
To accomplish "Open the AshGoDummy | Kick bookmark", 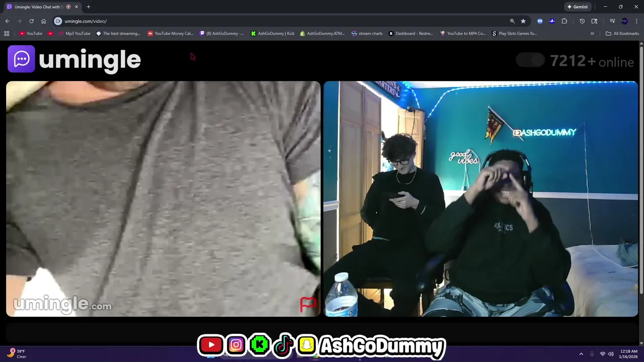I will coord(273,34).
